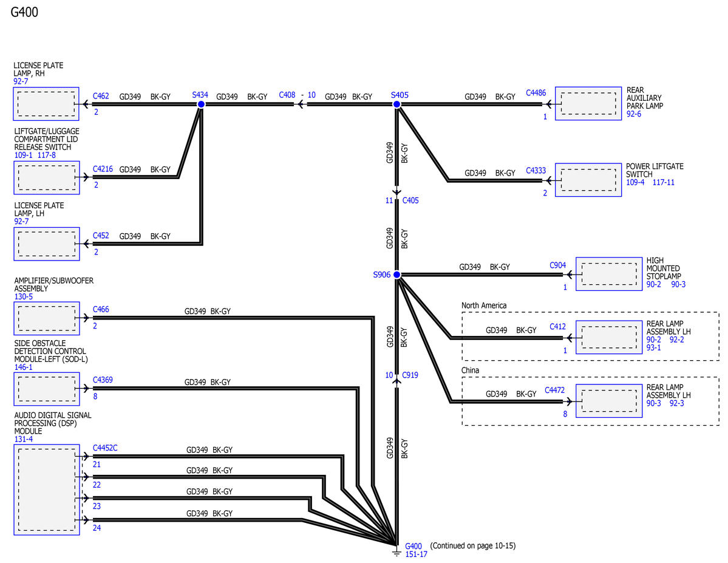Open the C466 connector link
The height and width of the screenshot is (563, 728).
[x=101, y=309]
